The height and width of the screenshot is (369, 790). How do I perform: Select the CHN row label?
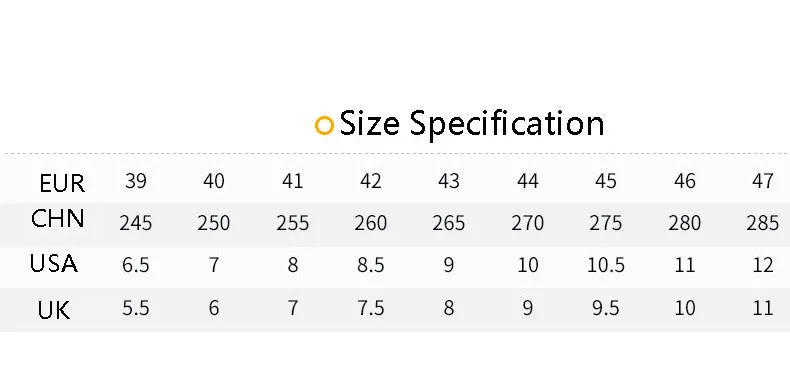pyautogui.click(x=57, y=219)
